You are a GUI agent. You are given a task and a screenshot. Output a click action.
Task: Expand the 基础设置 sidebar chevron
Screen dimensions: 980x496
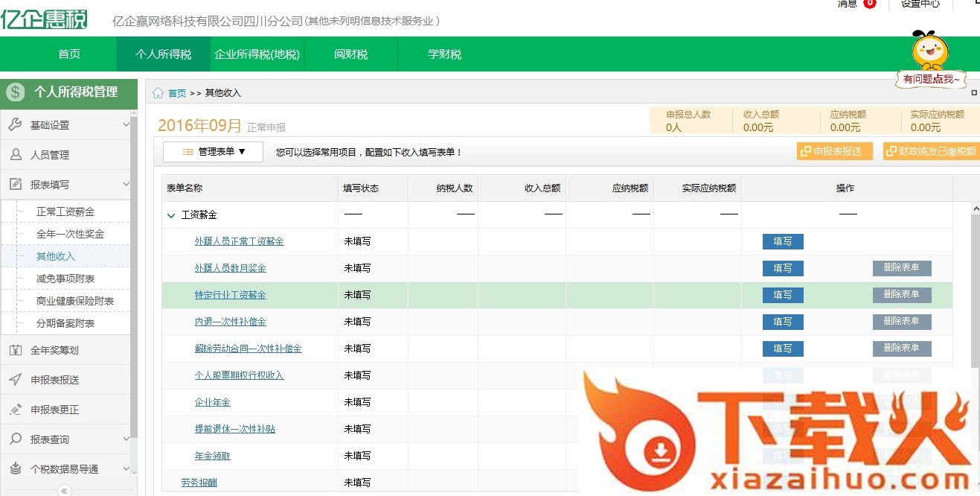[x=125, y=125]
